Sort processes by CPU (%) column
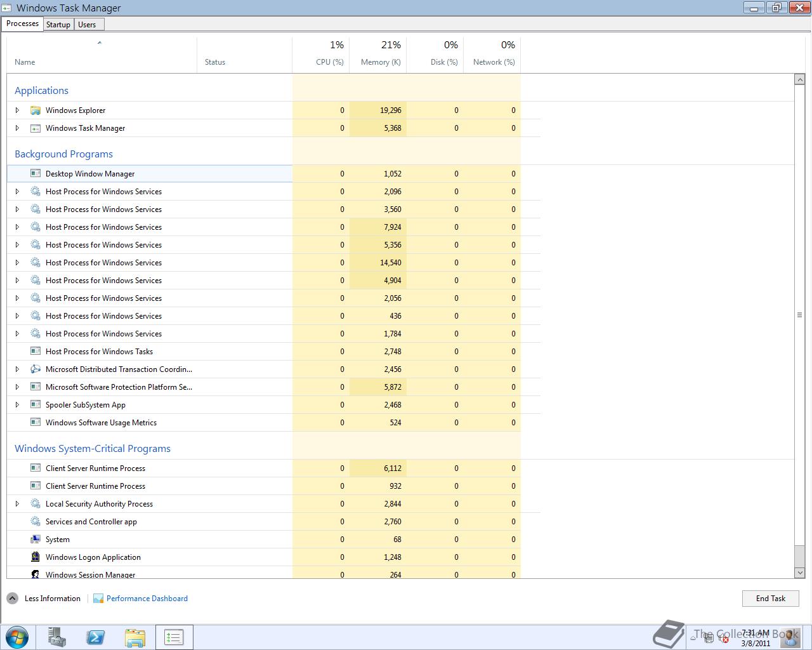This screenshot has height=650, width=812. 320,55
